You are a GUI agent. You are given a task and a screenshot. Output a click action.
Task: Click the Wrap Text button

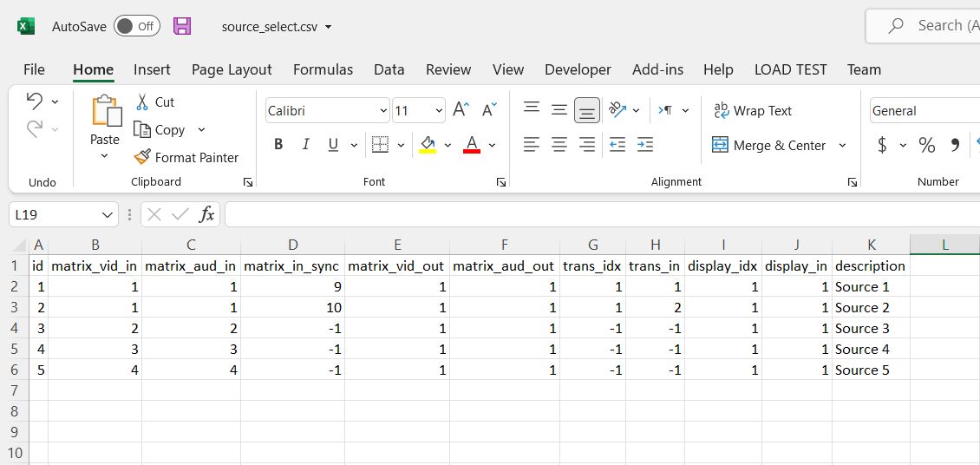pyautogui.click(x=753, y=110)
